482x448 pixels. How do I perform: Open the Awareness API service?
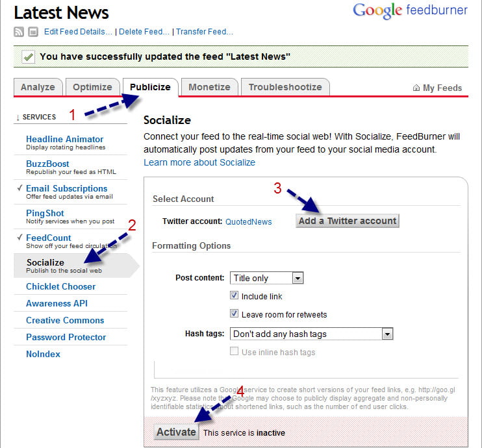click(x=57, y=303)
